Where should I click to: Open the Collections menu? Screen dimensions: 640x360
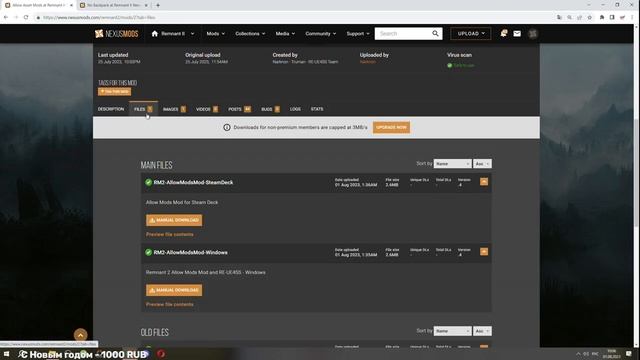click(x=250, y=34)
